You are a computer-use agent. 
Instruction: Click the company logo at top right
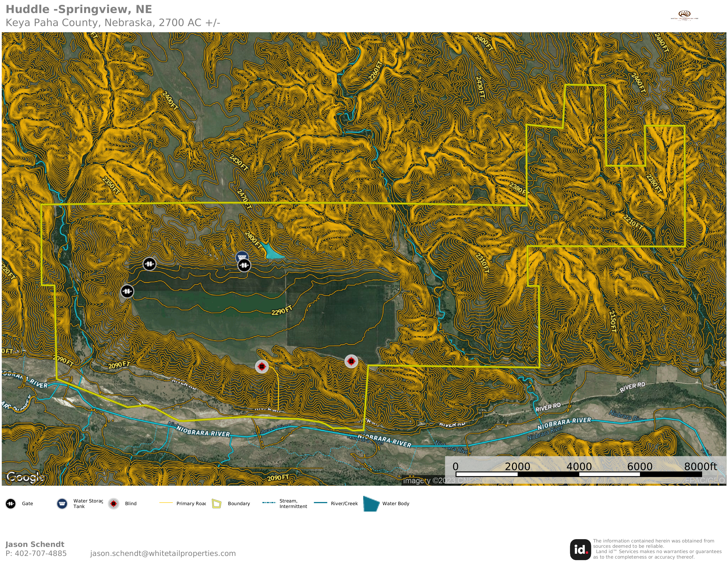(x=684, y=15)
